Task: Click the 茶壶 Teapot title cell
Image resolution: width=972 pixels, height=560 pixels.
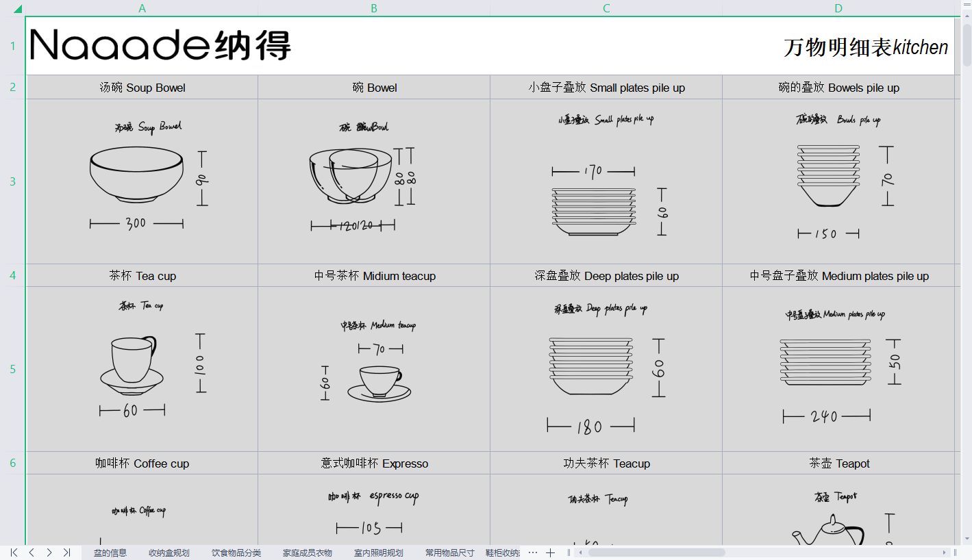Action: coord(838,463)
